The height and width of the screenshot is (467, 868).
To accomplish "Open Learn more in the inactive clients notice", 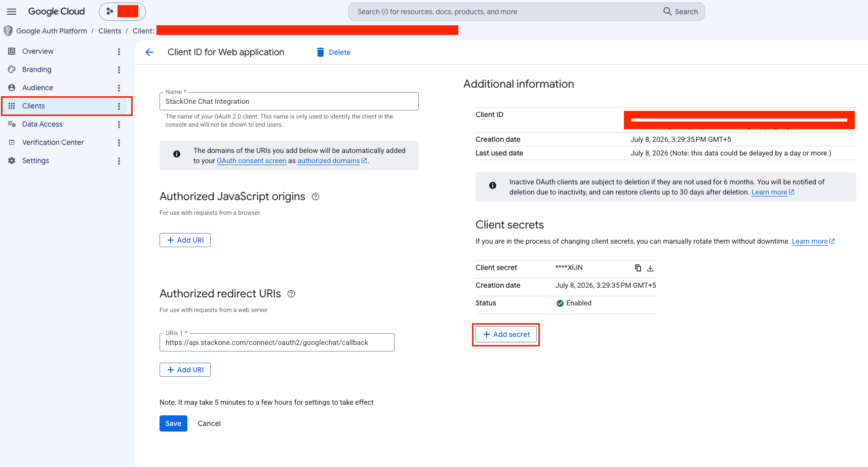I will click(x=773, y=192).
